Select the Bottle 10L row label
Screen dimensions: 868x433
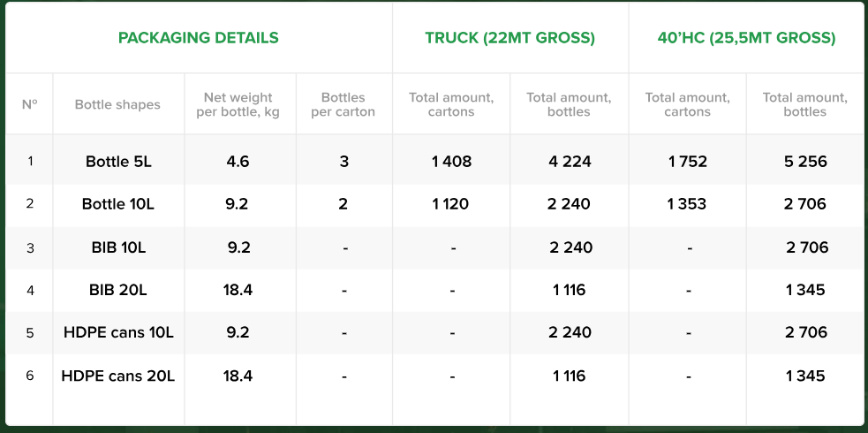coord(118,204)
